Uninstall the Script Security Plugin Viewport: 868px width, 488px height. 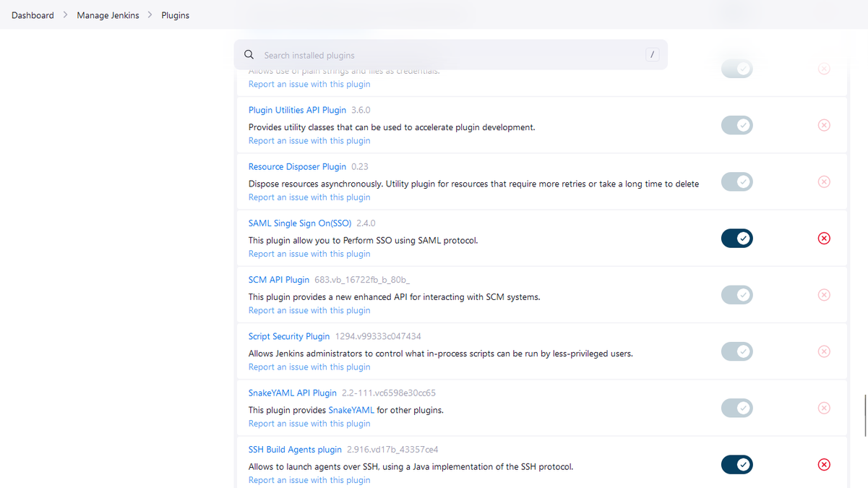(824, 351)
